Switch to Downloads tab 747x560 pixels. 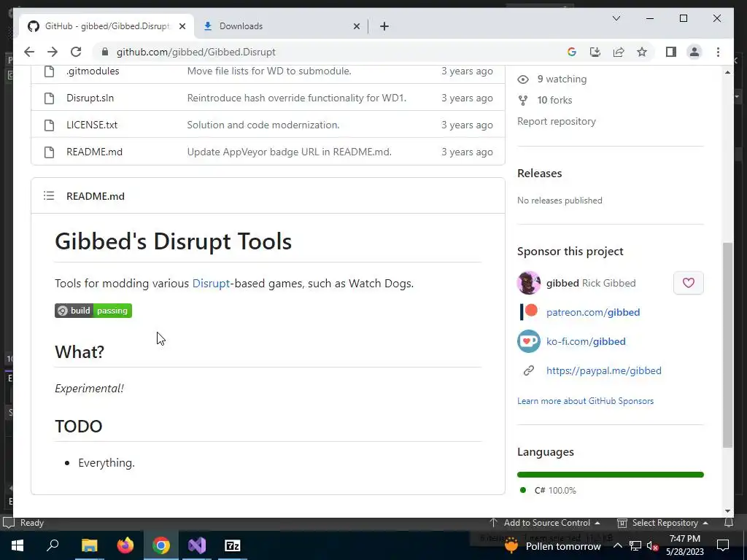(x=281, y=26)
